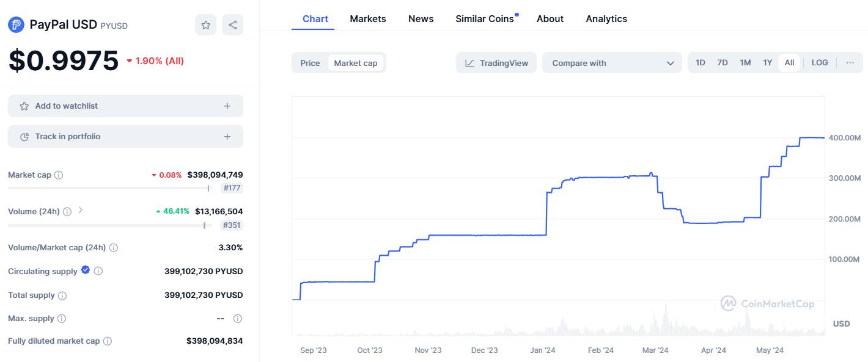Viewport: 868px width, 362px height.
Task: Click the circulating supply 399,102,730 PYUSD value
Action: (204, 271)
